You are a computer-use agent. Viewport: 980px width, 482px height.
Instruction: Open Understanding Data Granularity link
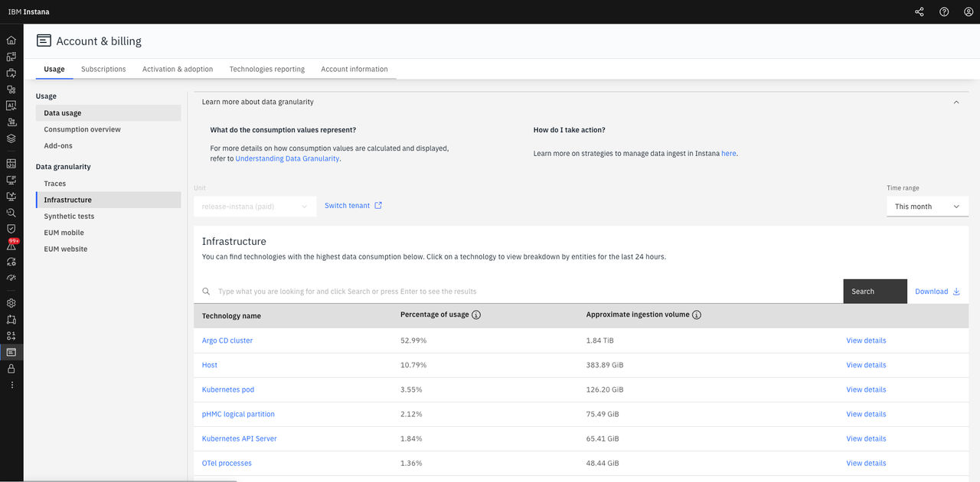click(287, 158)
